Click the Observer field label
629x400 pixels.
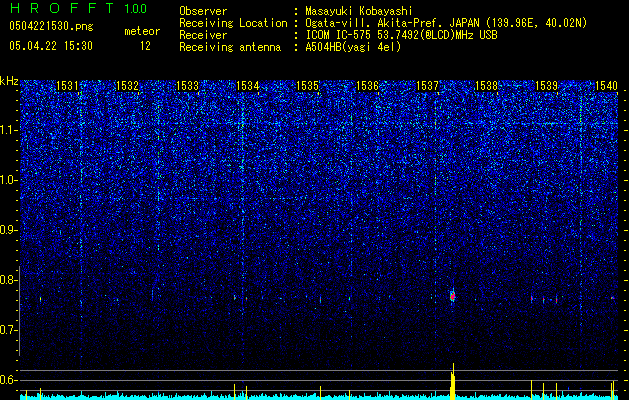coord(203,11)
